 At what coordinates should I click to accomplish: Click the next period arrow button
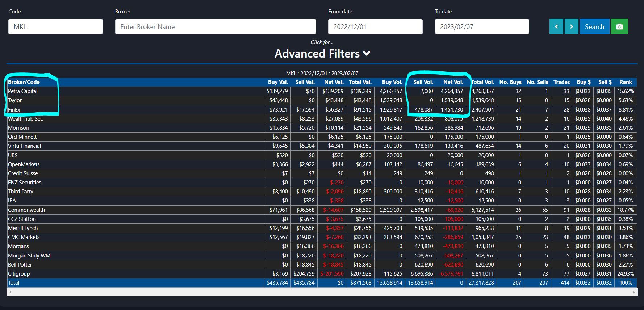coord(572,27)
